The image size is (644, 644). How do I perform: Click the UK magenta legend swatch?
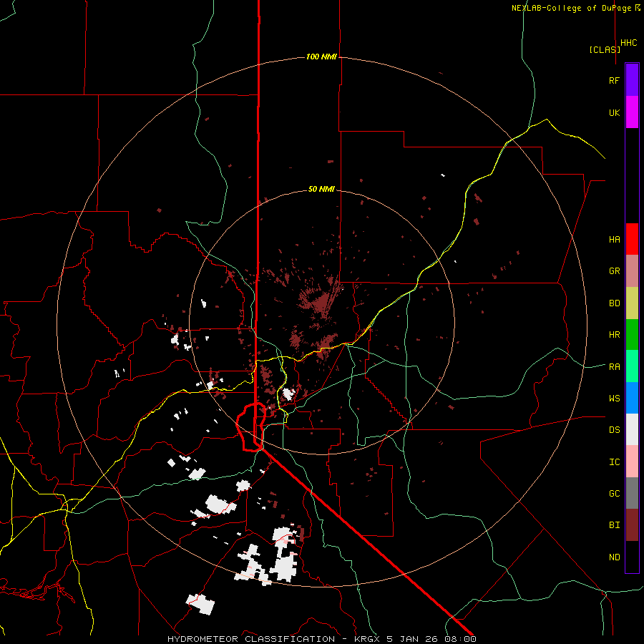click(x=632, y=112)
